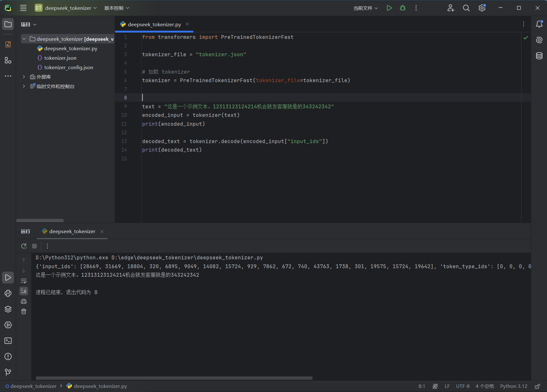This screenshot has width=547, height=392.
Task: Run the current file with green play button
Action: pyautogui.click(x=389, y=8)
